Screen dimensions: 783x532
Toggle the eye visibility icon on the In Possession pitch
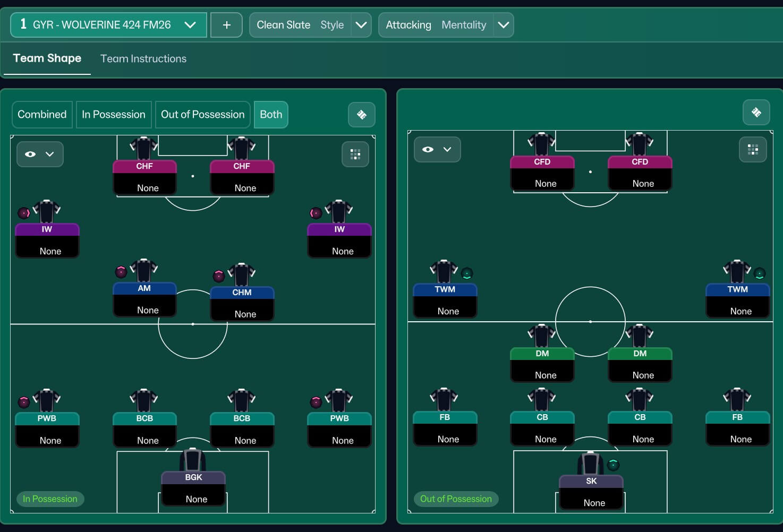coord(31,154)
